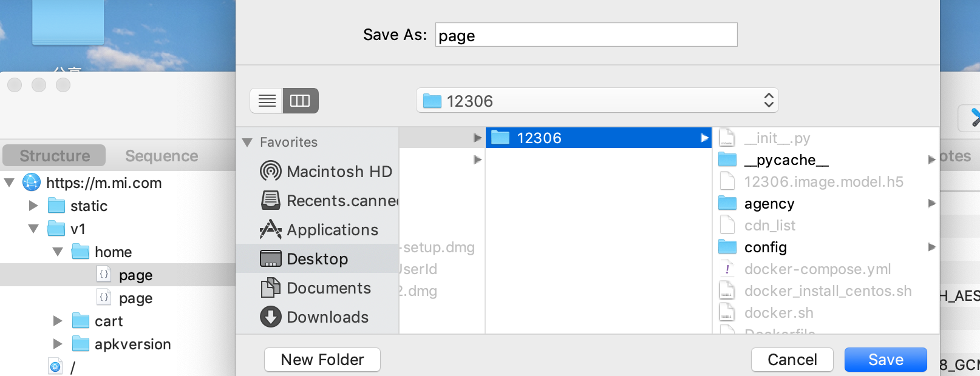Open the 12306 location dropdown

[x=597, y=101]
